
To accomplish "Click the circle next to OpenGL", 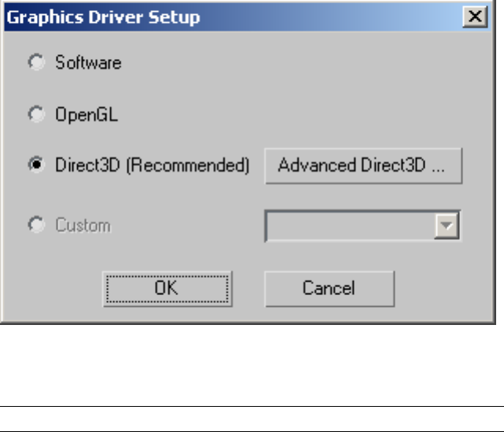I will [x=36, y=115].
